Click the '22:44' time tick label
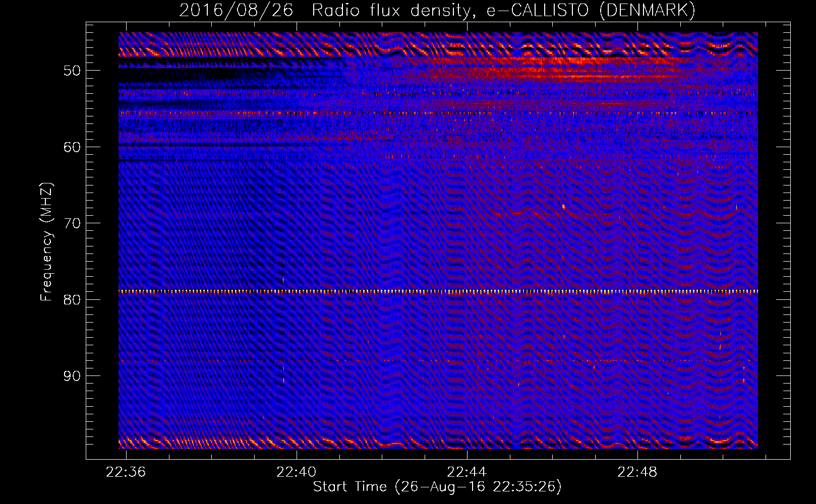 click(x=467, y=472)
